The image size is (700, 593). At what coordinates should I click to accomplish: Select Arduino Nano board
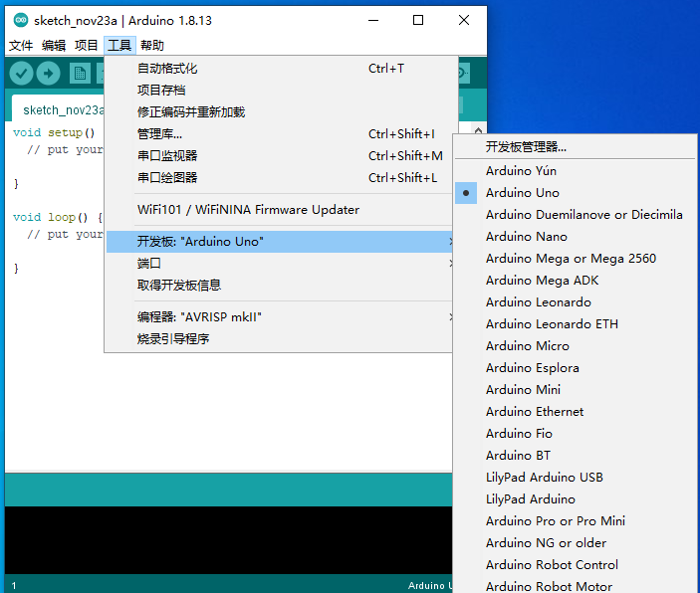[x=575, y=237]
